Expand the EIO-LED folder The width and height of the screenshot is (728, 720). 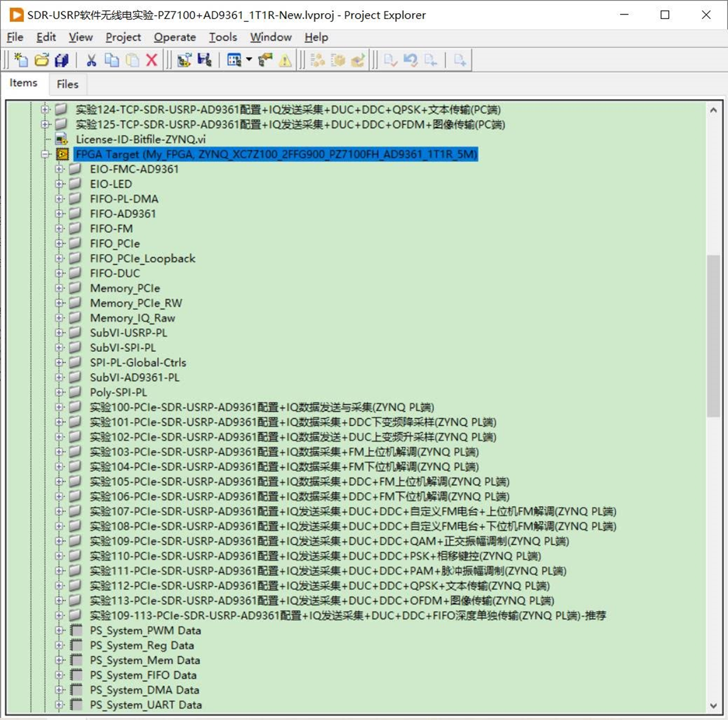tap(59, 184)
